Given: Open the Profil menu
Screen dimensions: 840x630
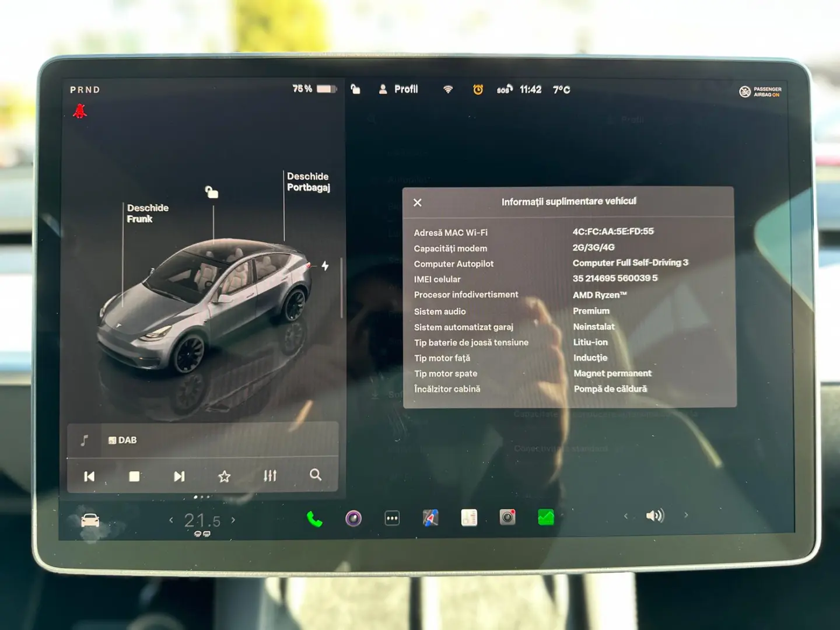Looking at the screenshot, I should [399, 89].
